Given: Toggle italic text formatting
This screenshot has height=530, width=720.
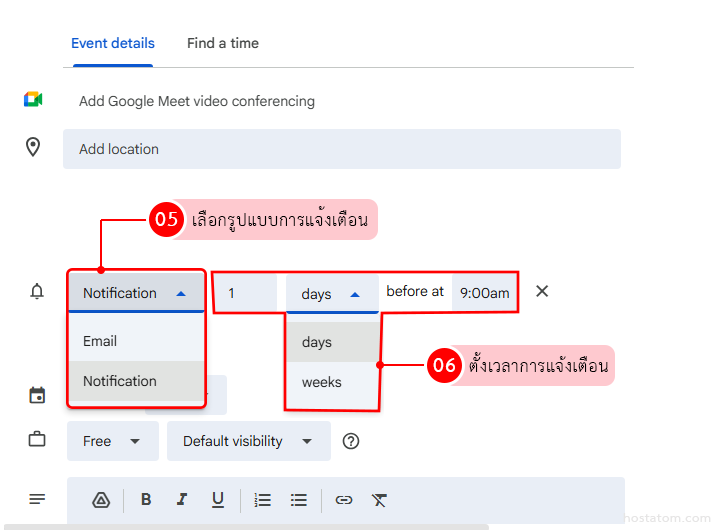Looking at the screenshot, I should tap(181, 500).
